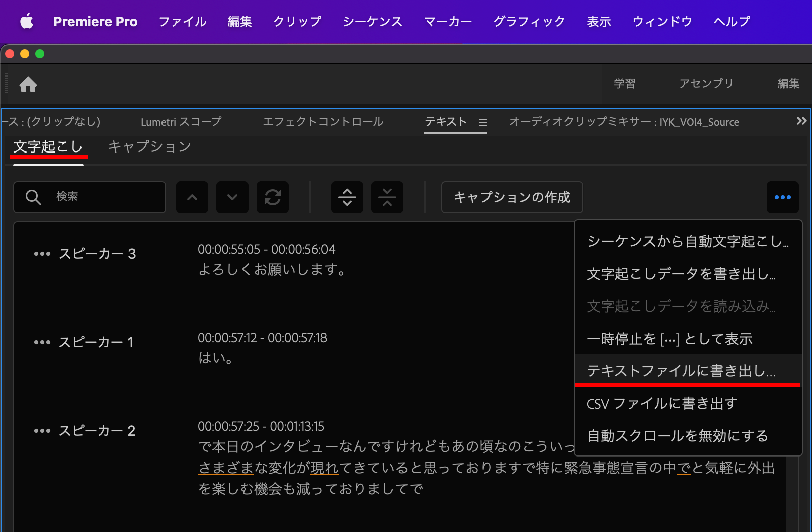Open the エフェクトコントロール panel tab
This screenshot has width=812, height=532.
(323, 122)
